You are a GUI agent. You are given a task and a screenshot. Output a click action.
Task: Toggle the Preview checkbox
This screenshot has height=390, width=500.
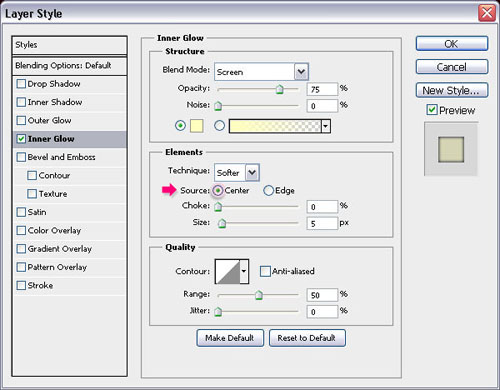[432, 110]
